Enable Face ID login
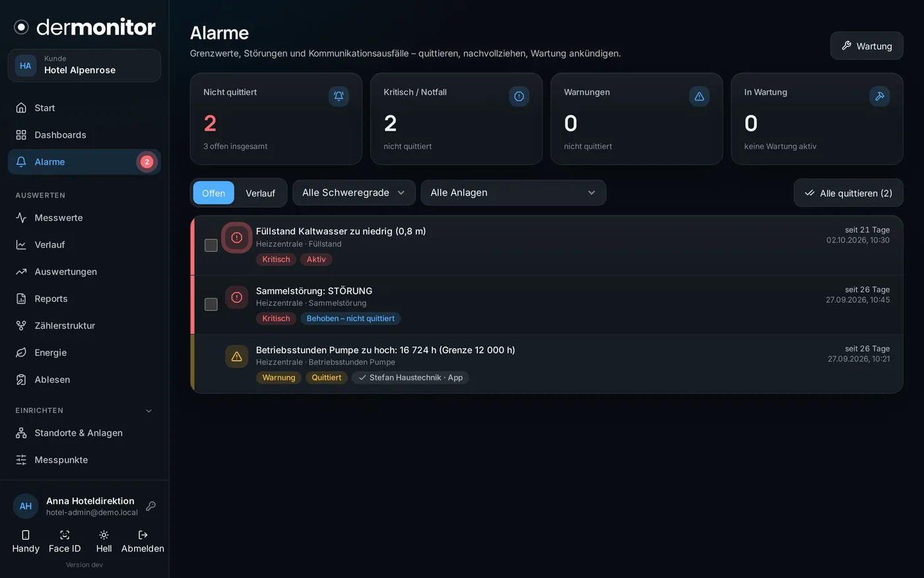Image resolution: width=924 pixels, height=578 pixels. [x=65, y=541]
